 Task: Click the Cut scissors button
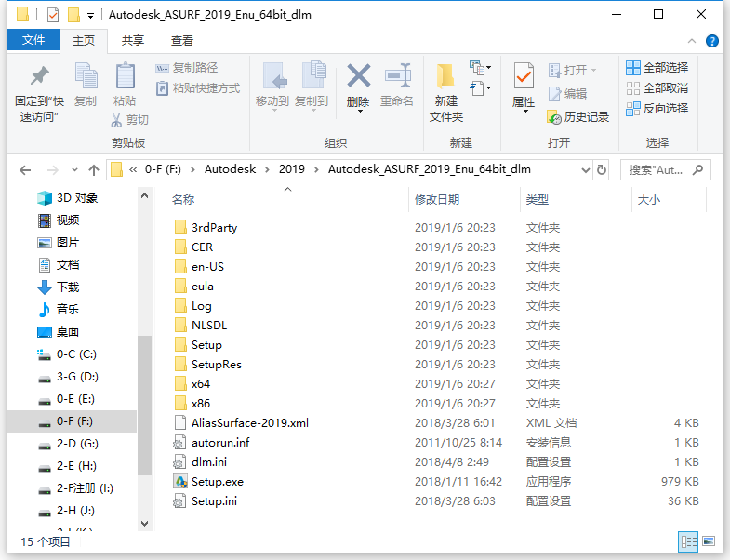[x=129, y=120]
